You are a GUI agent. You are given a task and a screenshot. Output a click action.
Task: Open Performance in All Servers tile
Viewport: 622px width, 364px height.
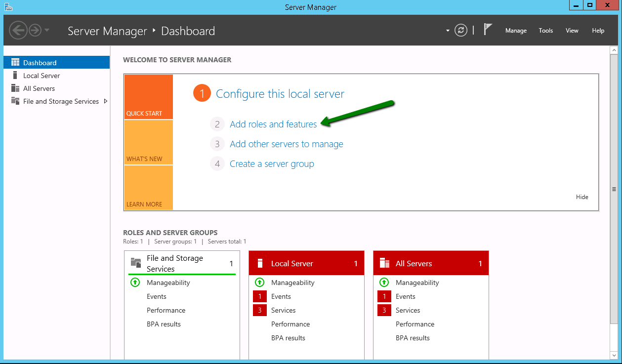coord(415,324)
